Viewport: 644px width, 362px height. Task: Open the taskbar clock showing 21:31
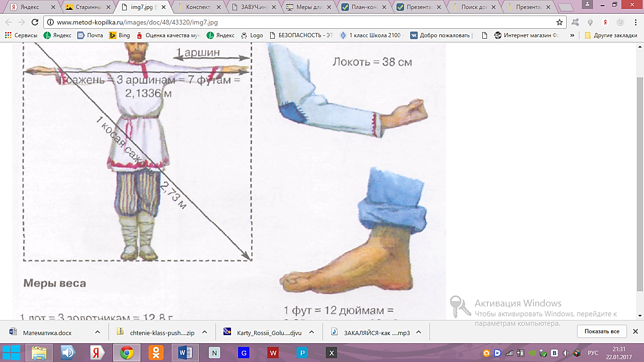coord(619,353)
